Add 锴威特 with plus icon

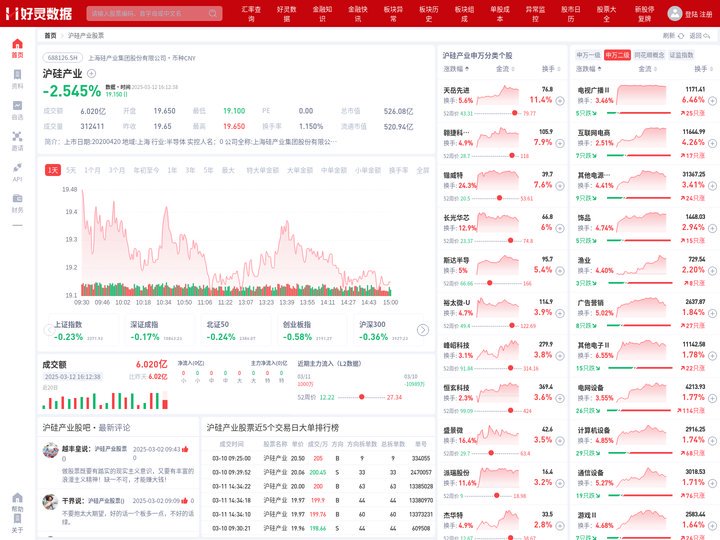point(560,186)
